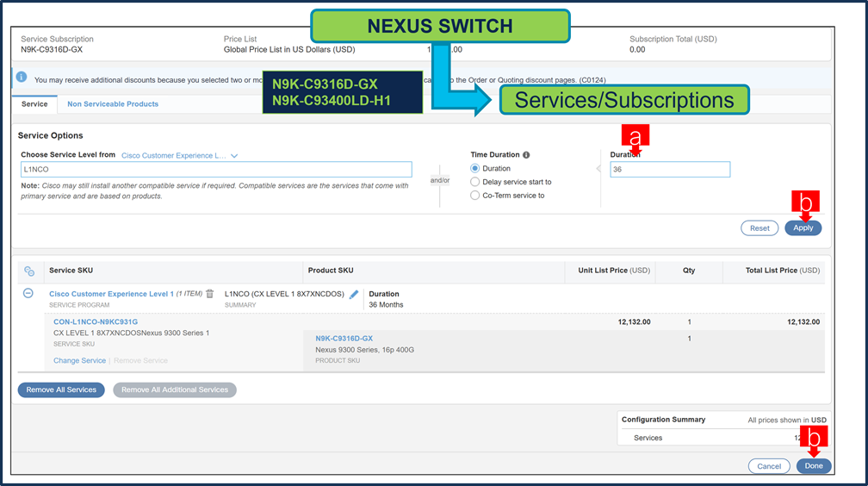This screenshot has height=486, width=868.
Task: Click Remove All Additional Services button
Action: pyautogui.click(x=174, y=389)
